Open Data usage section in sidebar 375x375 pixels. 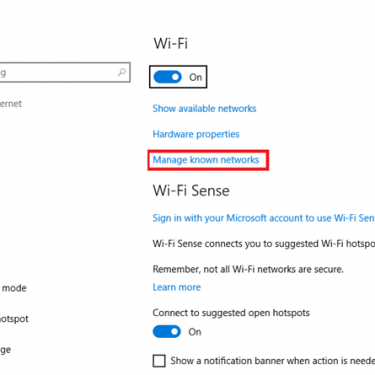[5, 350]
